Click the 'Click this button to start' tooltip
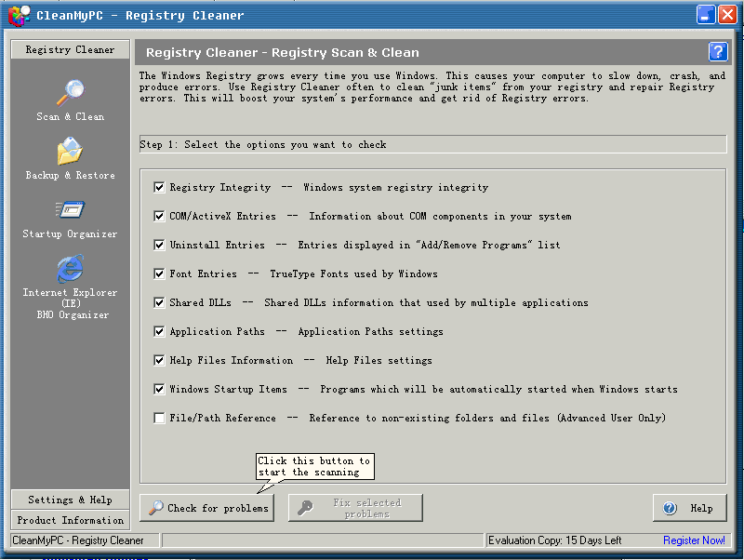 coord(314,466)
